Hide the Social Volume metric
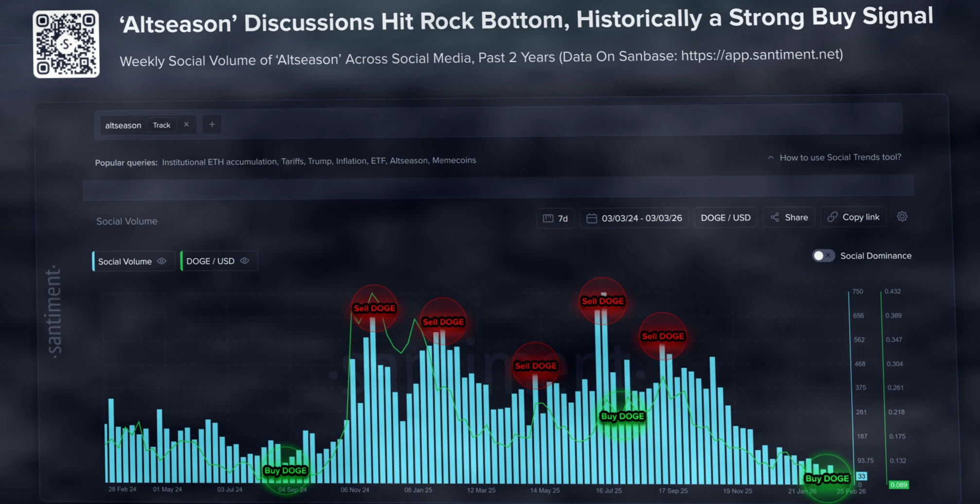This screenshot has height=504, width=980. [162, 261]
